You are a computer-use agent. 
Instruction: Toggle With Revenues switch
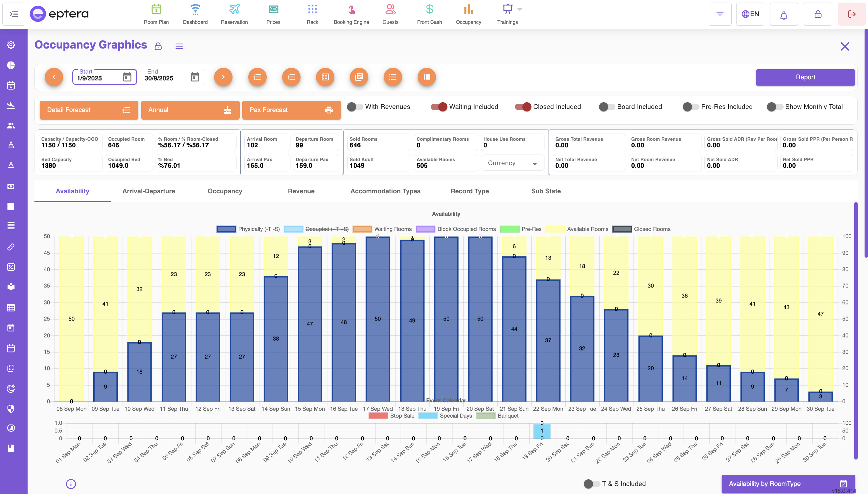click(355, 107)
